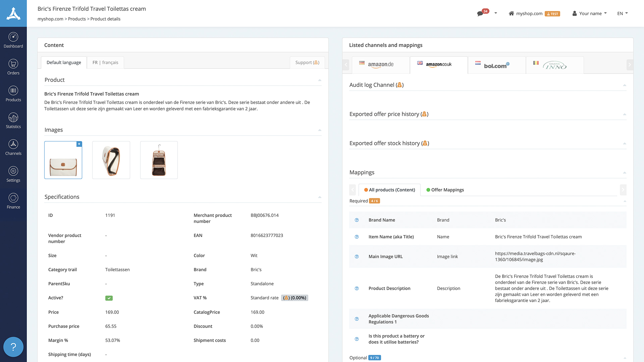Toggle the Active product checkbox
Viewport: 644px width, 362px height.
(x=109, y=298)
